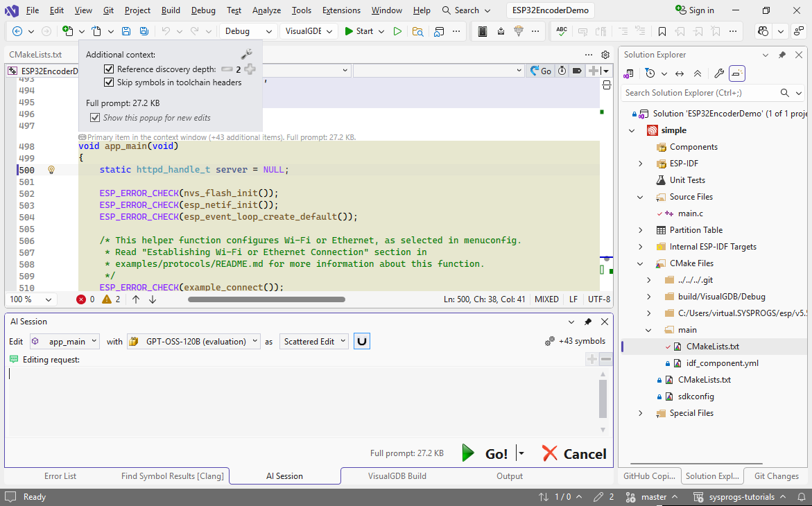Switch to the VisualGDB Build tab

click(397, 476)
